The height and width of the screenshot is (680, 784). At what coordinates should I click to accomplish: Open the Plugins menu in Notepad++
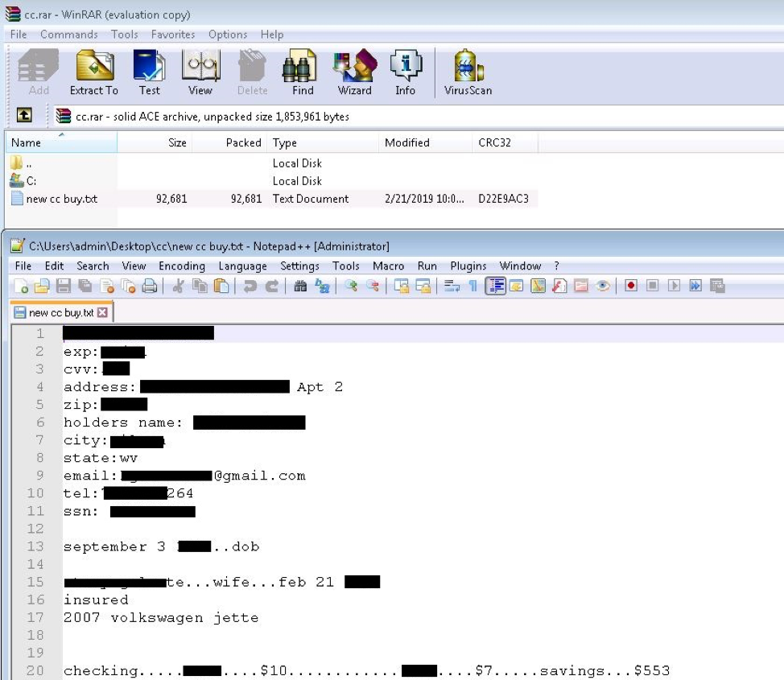pos(468,266)
